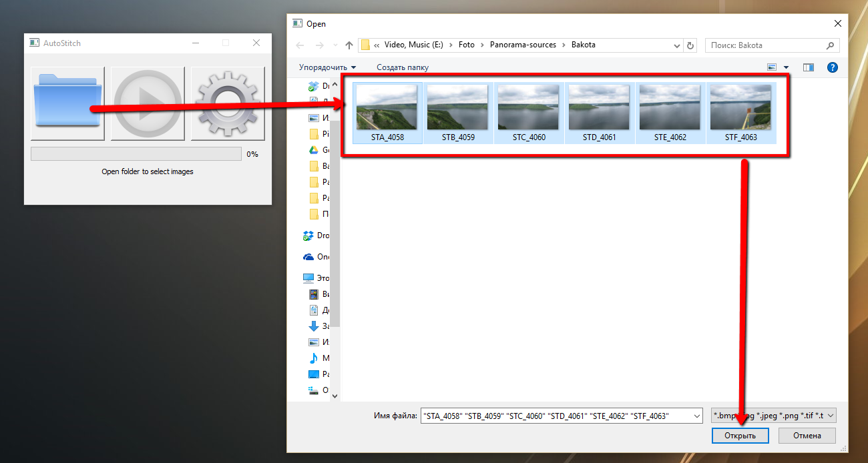Click the Dropbox icon in navigation pane
868x463 pixels.
[308, 236]
